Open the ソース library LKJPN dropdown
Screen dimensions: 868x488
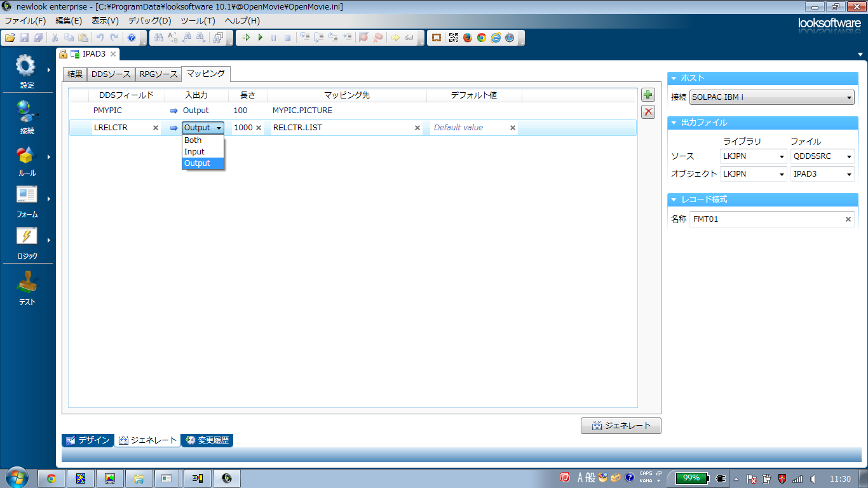(x=754, y=156)
